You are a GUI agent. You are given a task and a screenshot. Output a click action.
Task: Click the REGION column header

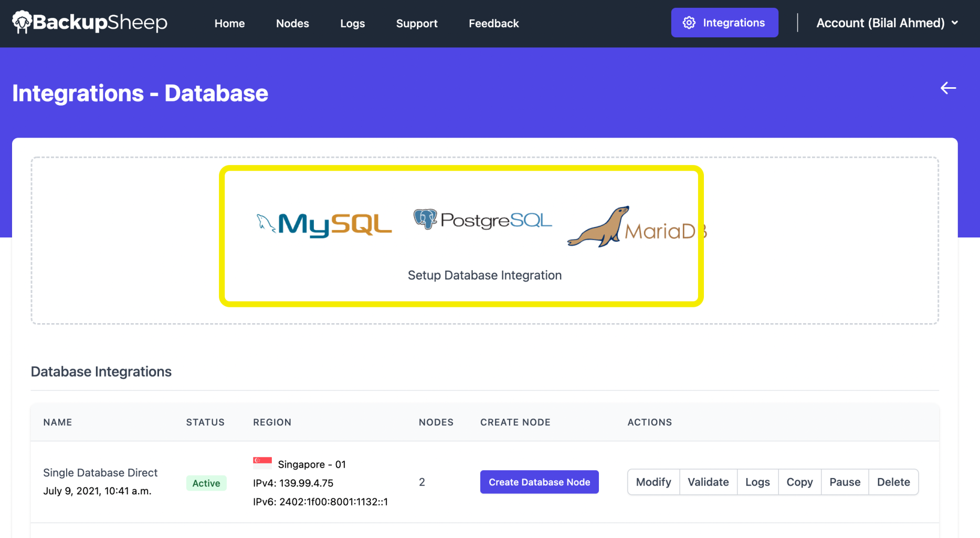pos(272,422)
